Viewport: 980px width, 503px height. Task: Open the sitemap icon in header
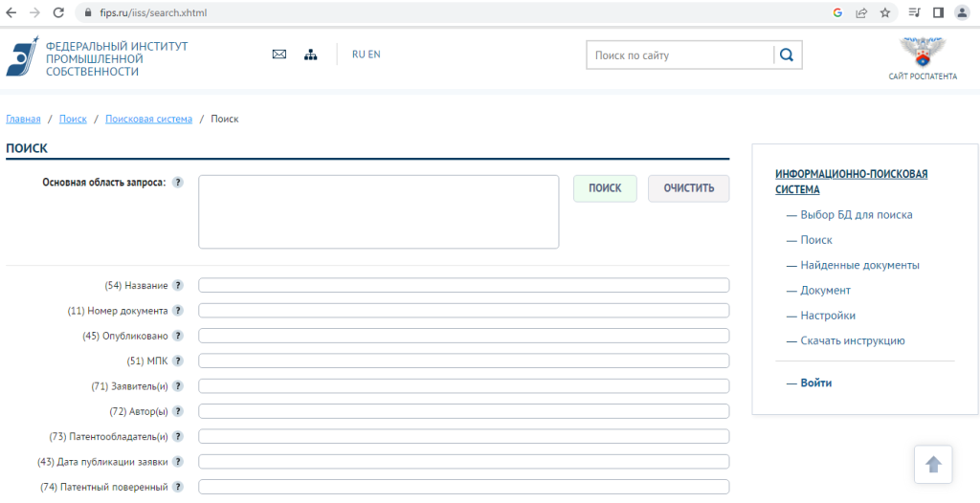tap(310, 55)
